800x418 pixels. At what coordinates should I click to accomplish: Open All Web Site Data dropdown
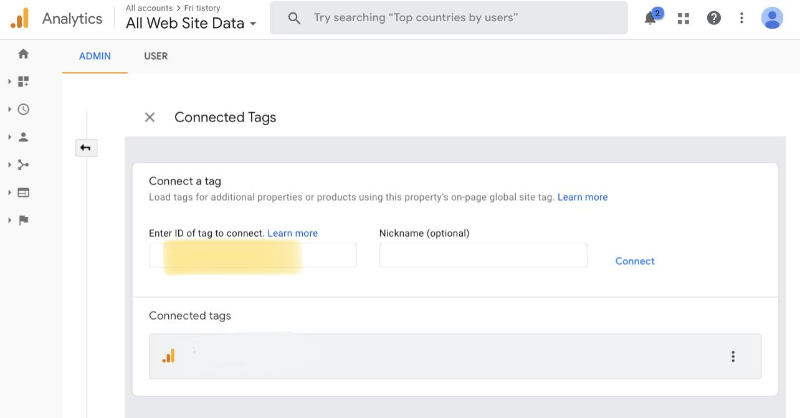(x=191, y=24)
